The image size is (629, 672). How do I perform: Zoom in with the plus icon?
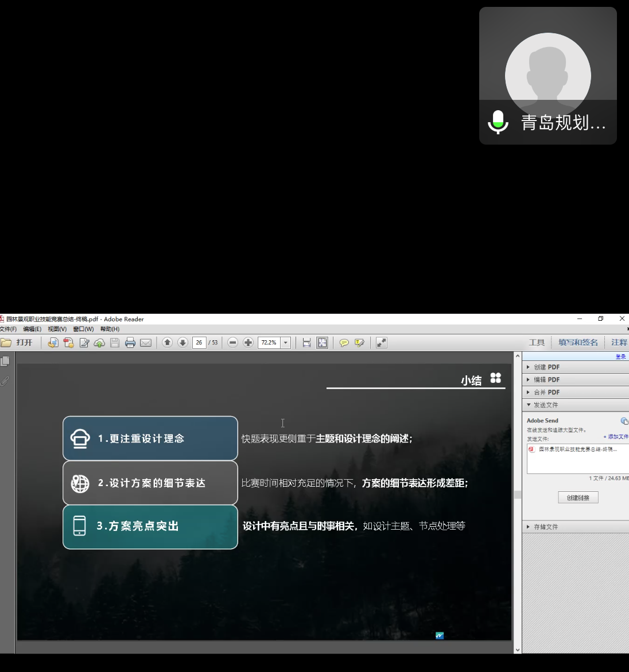pos(248,343)
